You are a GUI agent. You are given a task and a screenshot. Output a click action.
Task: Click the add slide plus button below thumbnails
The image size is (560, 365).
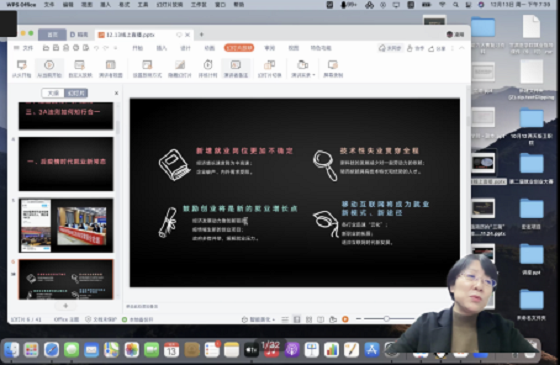66,306
